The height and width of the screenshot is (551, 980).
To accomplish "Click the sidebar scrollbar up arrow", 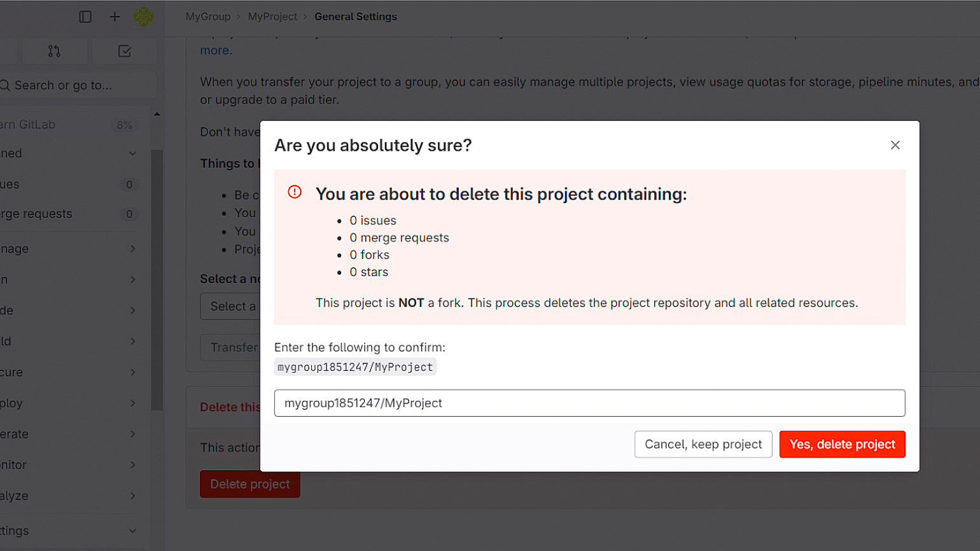I will tap(157, 114).
